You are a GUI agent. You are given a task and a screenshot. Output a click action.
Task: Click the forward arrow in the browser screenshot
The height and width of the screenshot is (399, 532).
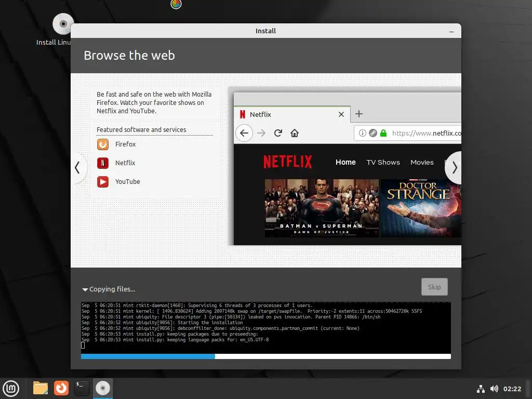coord(261,133)
